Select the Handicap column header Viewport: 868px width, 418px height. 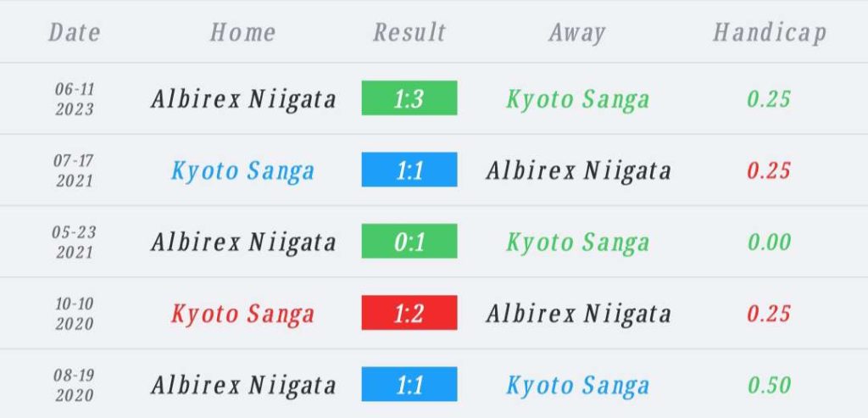click(770, 33)
